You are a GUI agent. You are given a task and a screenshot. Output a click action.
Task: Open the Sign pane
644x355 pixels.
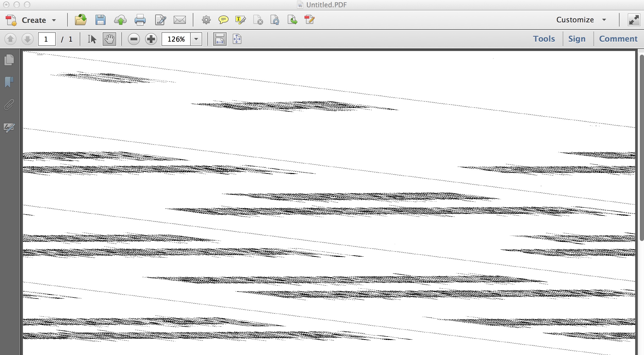point(577,39)
